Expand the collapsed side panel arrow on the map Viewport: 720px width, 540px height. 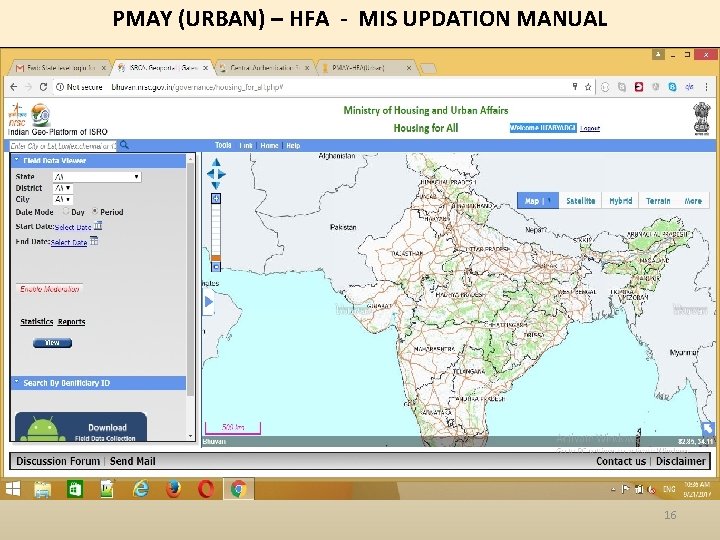click(x=208, y=302)
